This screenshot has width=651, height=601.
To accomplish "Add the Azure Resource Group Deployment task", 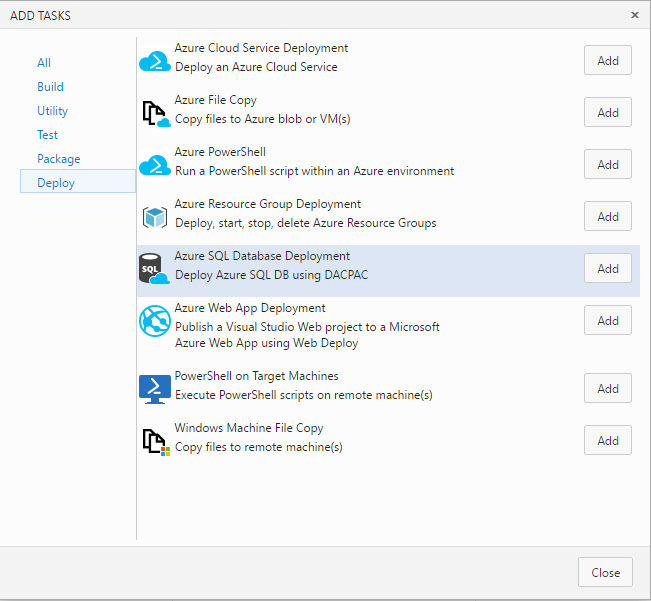I will pyautogui.click(x=608, y=216).
